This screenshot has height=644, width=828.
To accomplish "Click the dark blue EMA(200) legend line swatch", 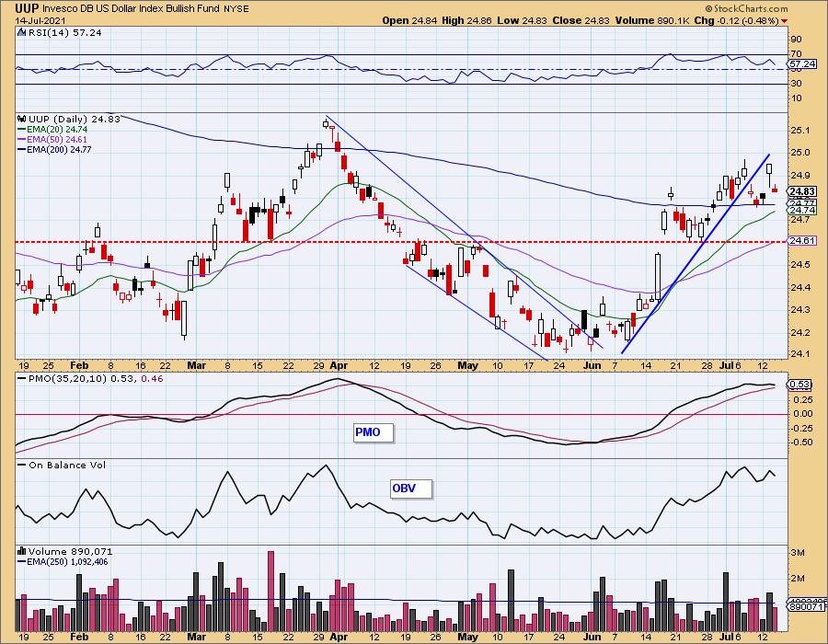I will [x=22, y=150].
